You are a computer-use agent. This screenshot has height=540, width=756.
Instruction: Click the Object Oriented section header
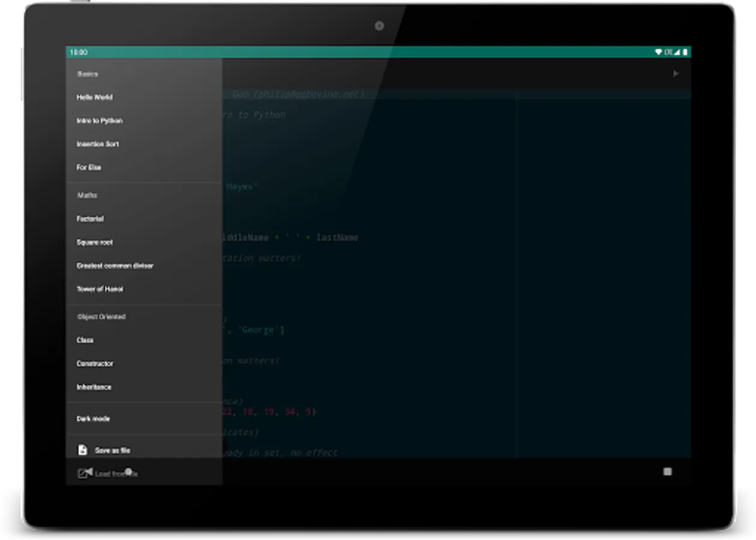[x=101, y=317]
